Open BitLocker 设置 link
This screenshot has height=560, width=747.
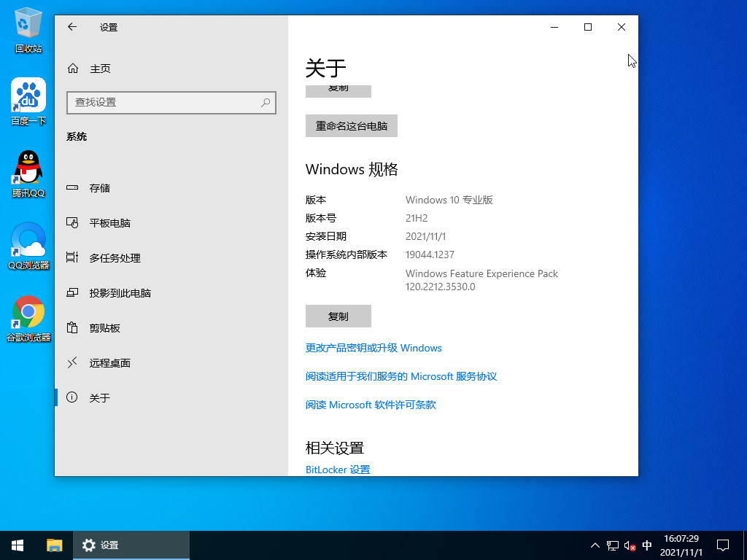pyautogui.click(x=338, y=470)
